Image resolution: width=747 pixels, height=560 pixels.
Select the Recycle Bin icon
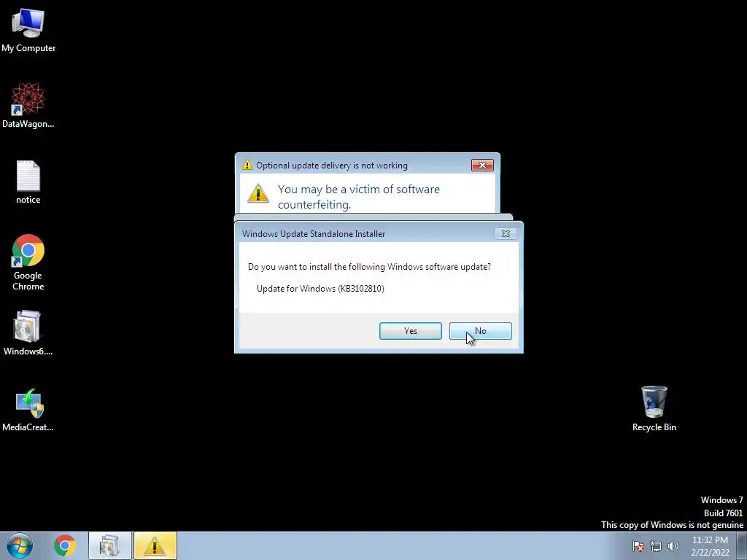654,408
